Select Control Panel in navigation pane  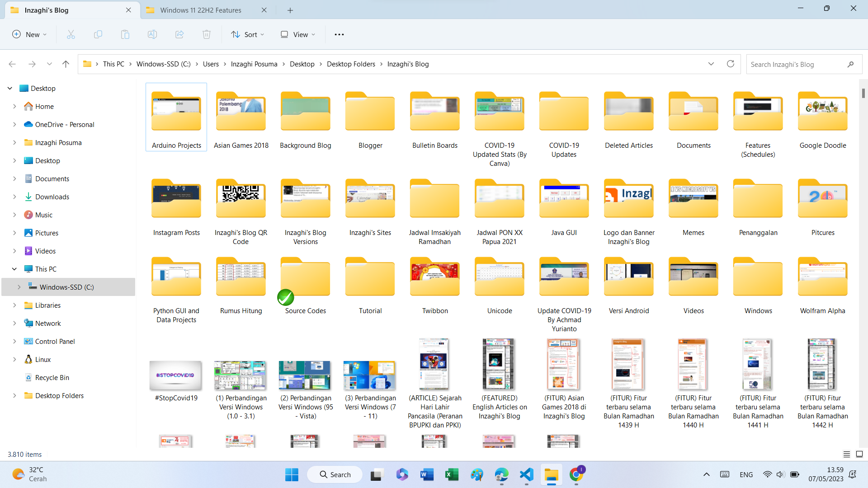(x=55, y=342)
